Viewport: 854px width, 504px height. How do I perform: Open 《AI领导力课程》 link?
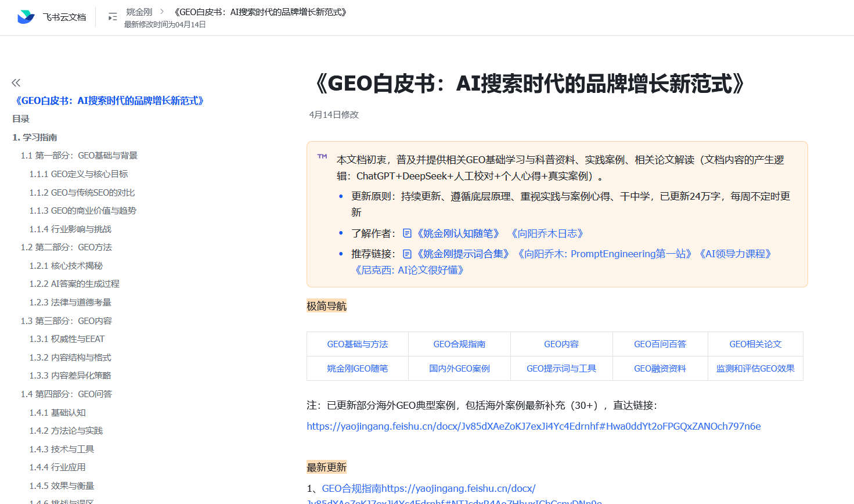pos(735,254)
